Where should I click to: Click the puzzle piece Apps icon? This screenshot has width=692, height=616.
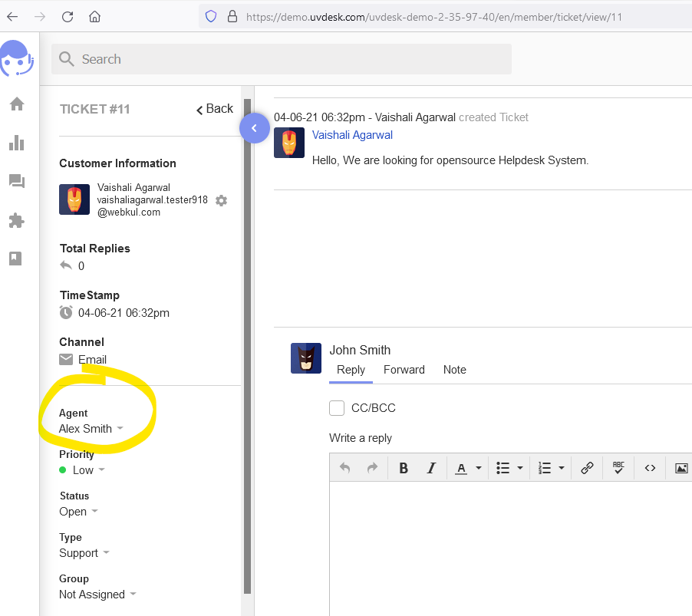click(x=17, y=221)
